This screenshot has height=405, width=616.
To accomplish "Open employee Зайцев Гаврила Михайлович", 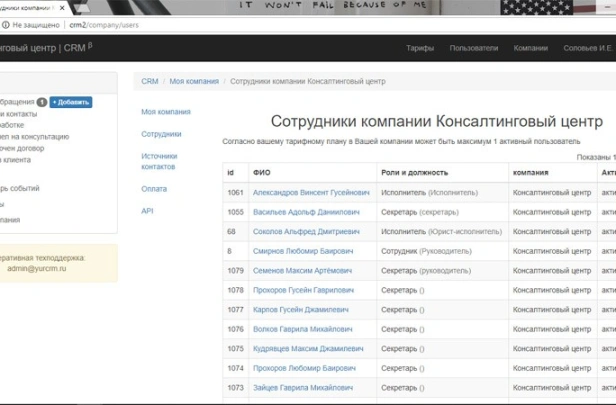I will [302, 387].
